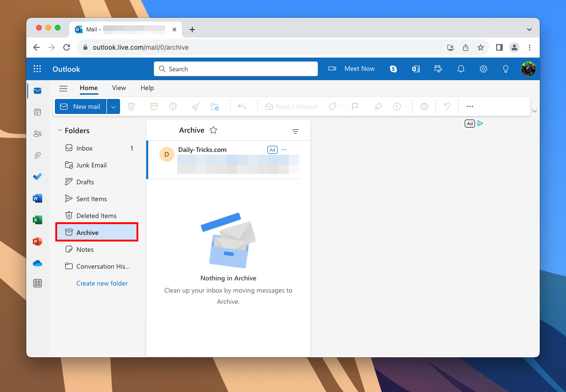This screenshot has height=392, width=566.
Task: Open the account profile picture menu
Action: 528,69
